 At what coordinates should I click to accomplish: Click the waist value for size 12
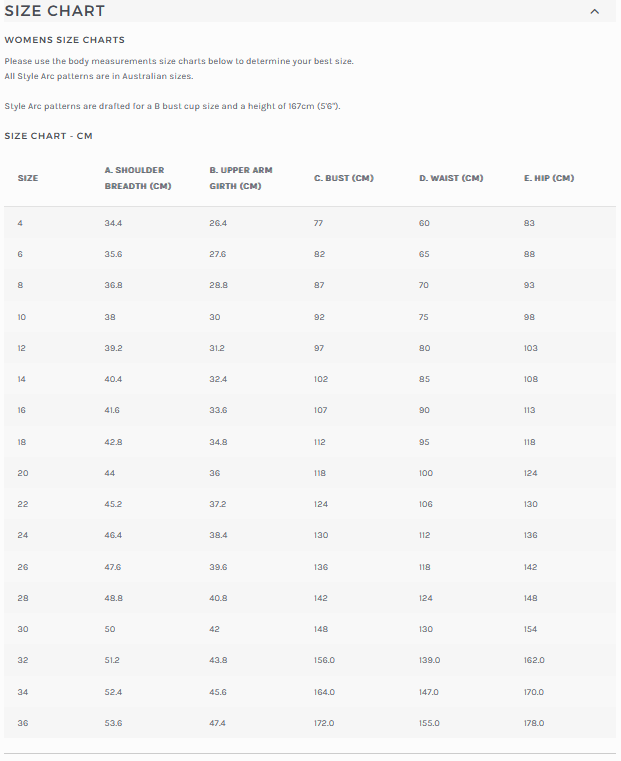coord(425,348)
